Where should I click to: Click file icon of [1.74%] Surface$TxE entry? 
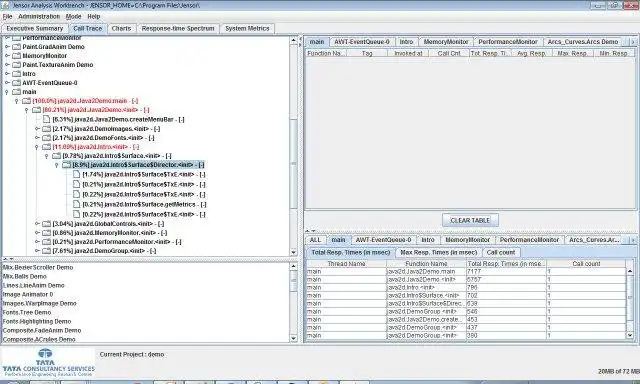76,174
